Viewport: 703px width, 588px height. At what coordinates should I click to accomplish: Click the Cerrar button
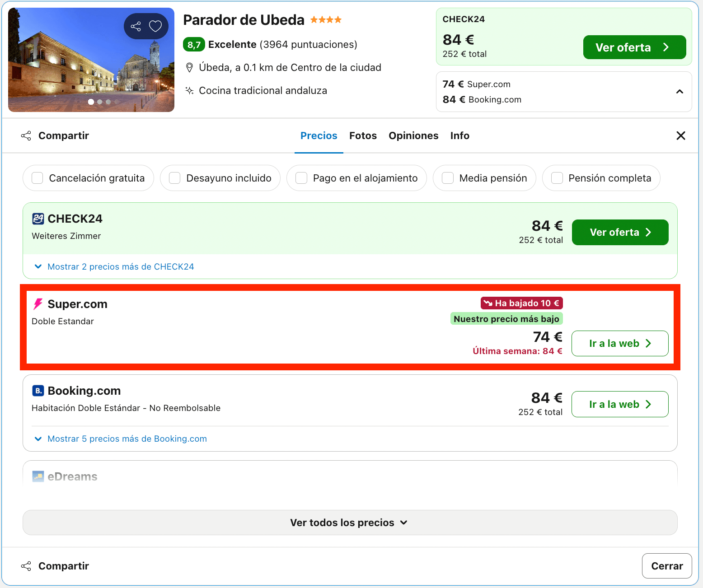667,566
